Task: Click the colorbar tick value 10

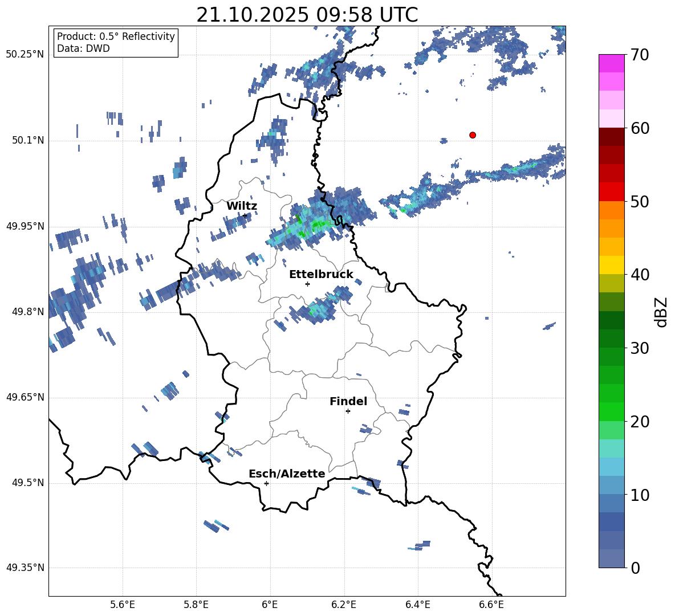Action: (x=639, y=495)
